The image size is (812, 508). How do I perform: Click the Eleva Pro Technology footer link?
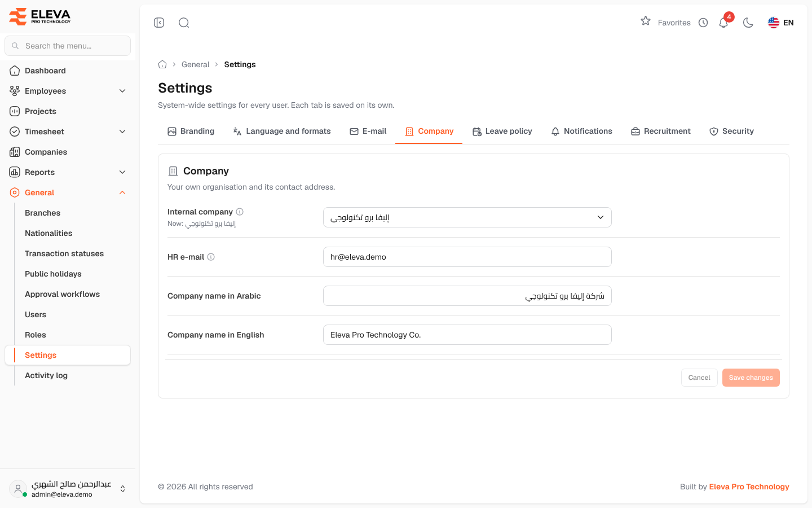749,487
